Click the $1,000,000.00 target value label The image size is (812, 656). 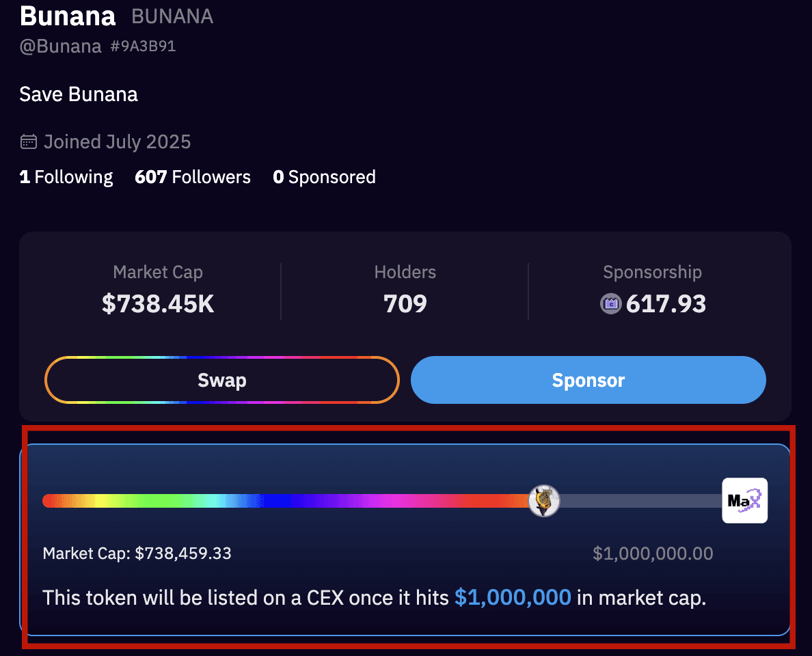point(653,553)
